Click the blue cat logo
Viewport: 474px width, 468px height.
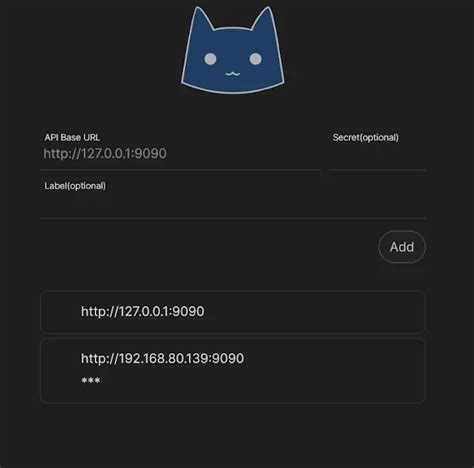[x=233, y=50]
